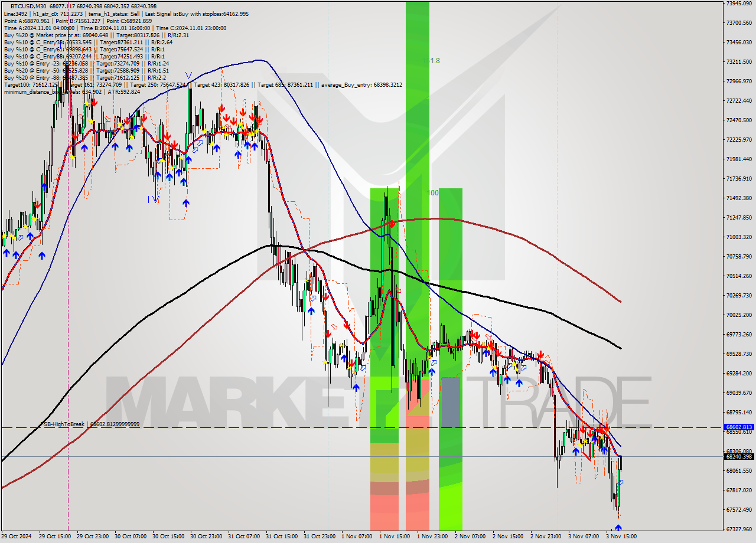
Task: Click the '3 Nov 07:00' time axis label
Action: coord(584,537)
